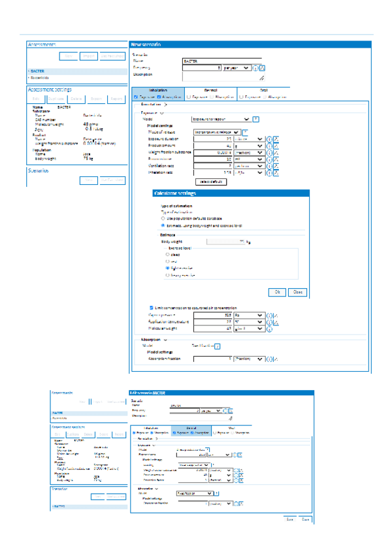Open the exposure Model dropdown in New scenario
This screenshot has height=554, width=392.
pos(220,120)
